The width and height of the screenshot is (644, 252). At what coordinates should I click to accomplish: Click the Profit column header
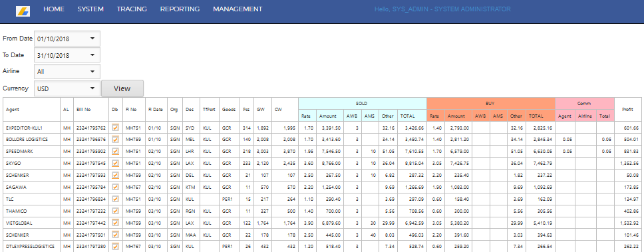(628, 110)
